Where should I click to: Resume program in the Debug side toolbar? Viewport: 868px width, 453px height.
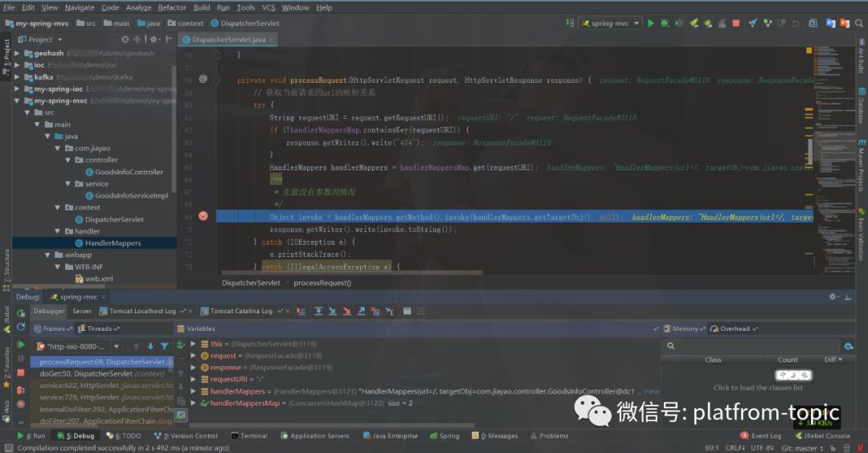21,345
